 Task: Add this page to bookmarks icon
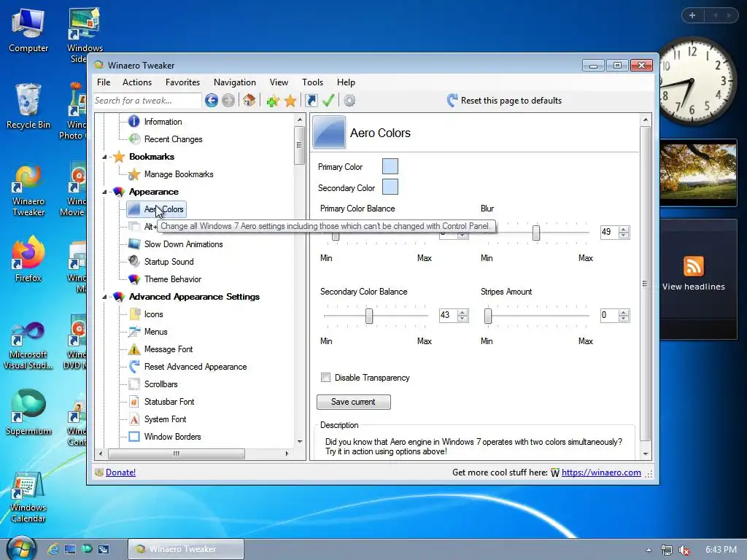(x=273, y=101)
